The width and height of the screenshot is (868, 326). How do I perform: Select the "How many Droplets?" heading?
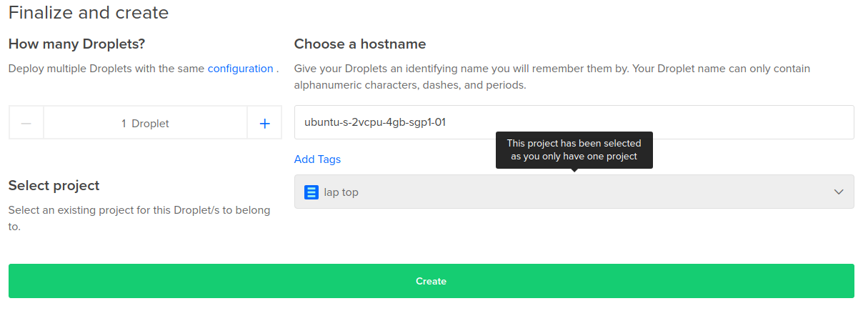76,44
